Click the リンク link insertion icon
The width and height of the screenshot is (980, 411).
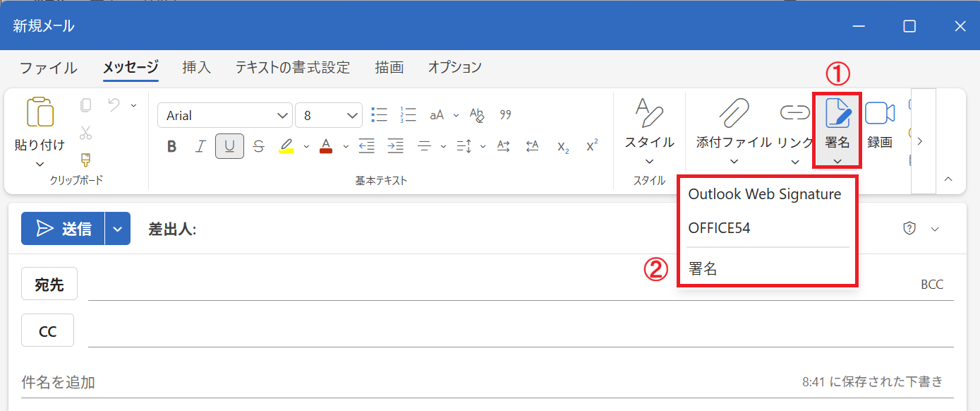[794, 113]
